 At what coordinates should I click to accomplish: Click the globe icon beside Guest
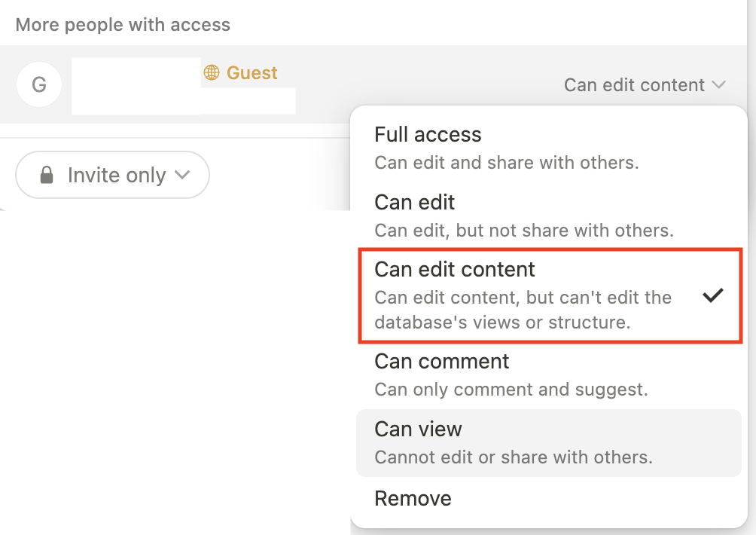(x=212, y=72)
